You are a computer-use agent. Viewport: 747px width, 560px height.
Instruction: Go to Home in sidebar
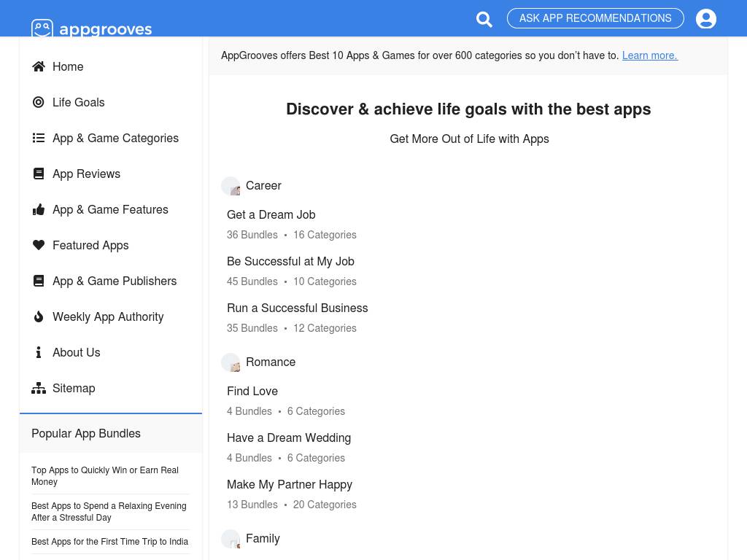[x=68, y=66]
